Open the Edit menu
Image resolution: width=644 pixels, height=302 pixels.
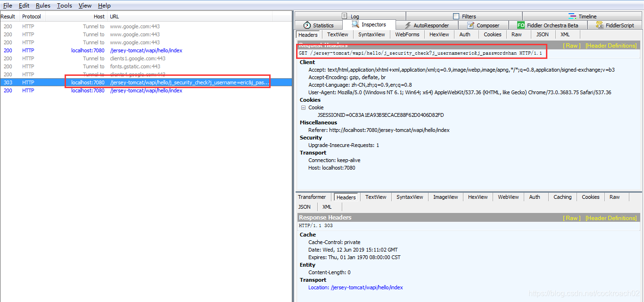coord(24,6)
